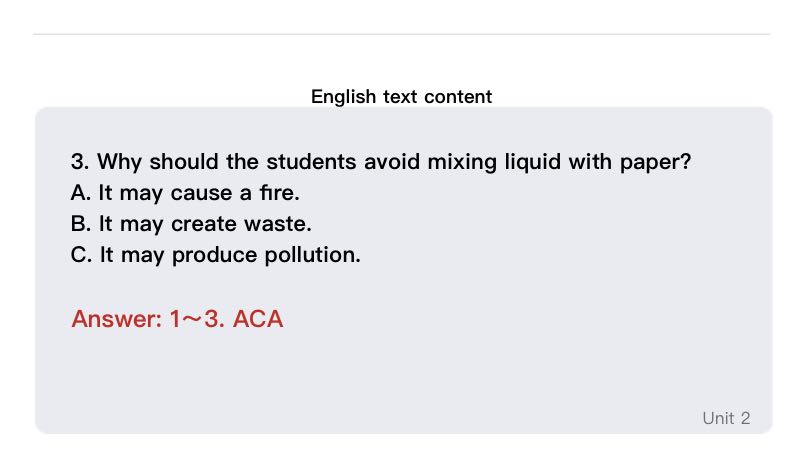Click the red "Answer:" label
This screenshot has width=804, height=452.
[116, 320]
